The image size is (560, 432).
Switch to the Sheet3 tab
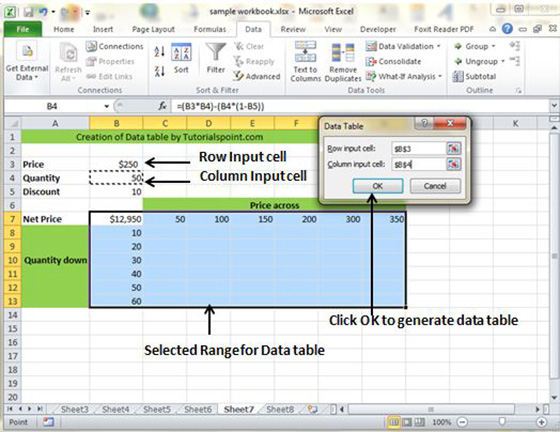pyautogui.click(x=74, y=409)
